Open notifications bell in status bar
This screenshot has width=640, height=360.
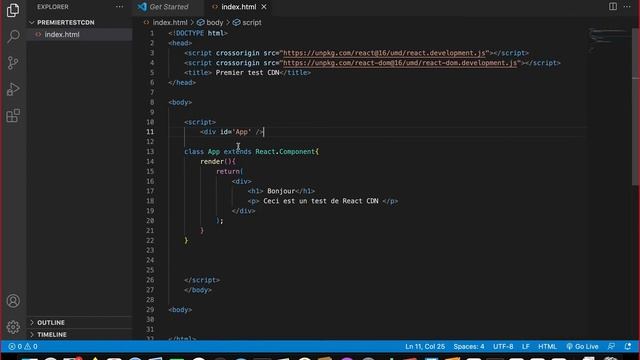[x=628, y=347]
